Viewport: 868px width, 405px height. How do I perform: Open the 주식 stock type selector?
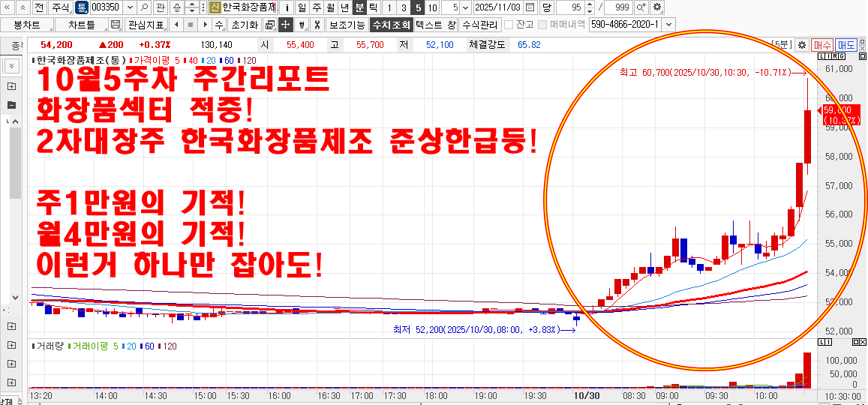pyautogui.click(x=61, y=7)
